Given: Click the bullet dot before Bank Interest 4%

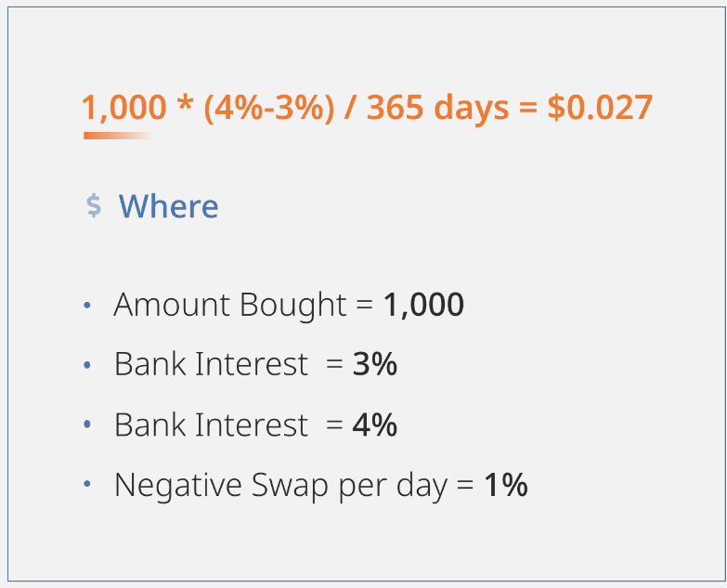Looking at the screenshot, I should click(87, 425).
